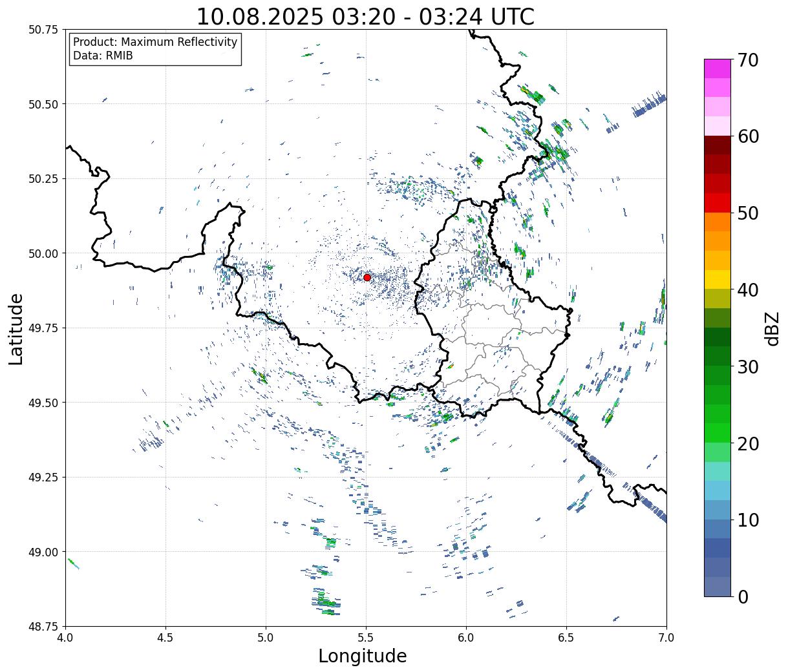Click the colorbar tick label 20

748,444
